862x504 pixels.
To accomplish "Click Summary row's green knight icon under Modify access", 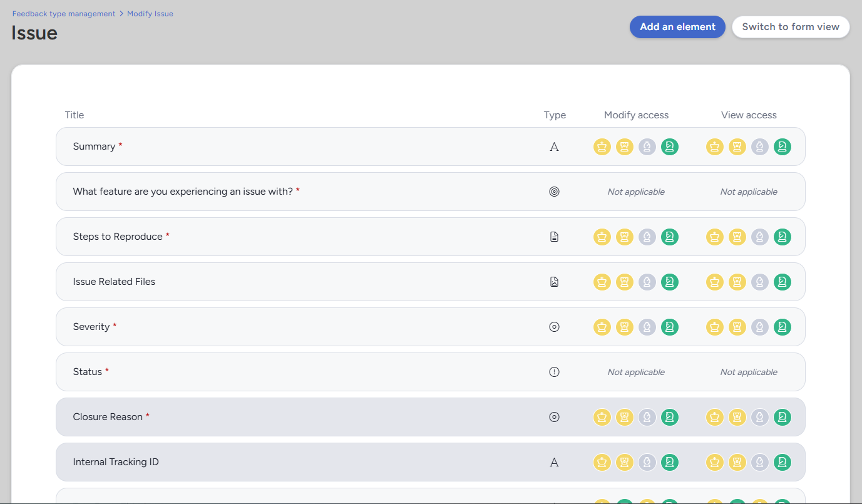I will click(x=670, y=147).
